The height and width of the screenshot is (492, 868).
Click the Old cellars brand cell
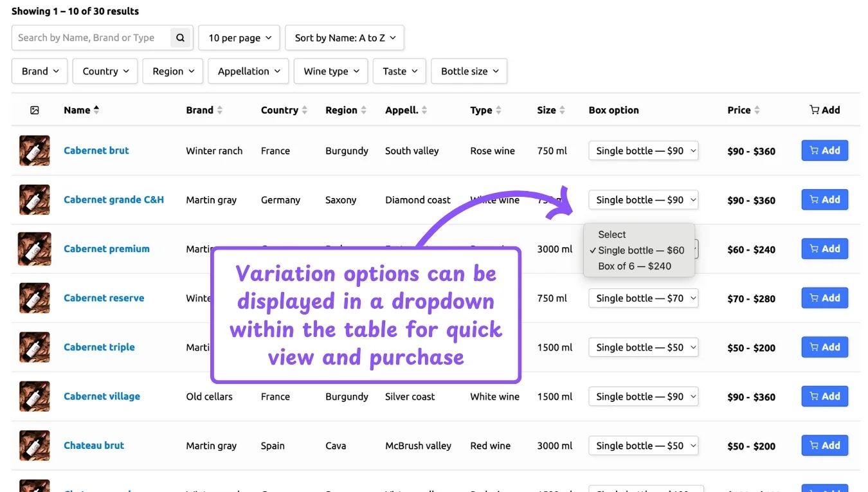(x=210, y=397)
